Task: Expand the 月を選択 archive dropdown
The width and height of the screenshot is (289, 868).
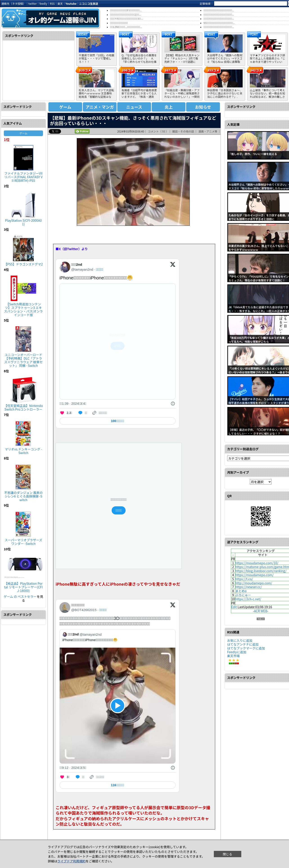Action: coord(260,482)
